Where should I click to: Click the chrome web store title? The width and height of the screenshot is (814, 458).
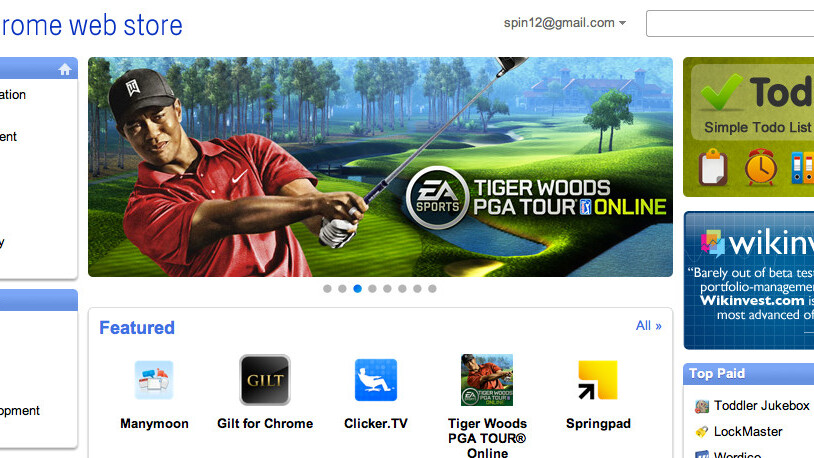coord(91,25)
